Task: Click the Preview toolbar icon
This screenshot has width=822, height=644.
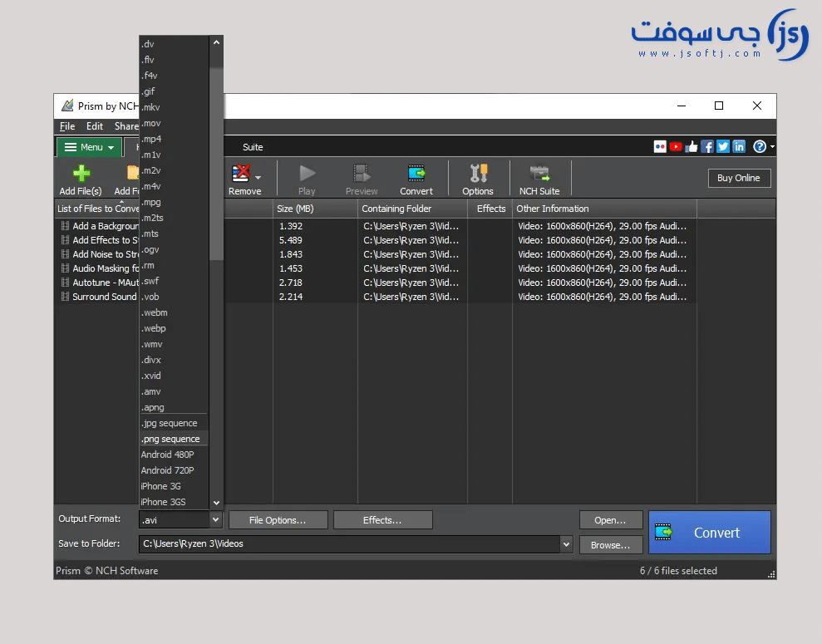Action: pos(362,173)
